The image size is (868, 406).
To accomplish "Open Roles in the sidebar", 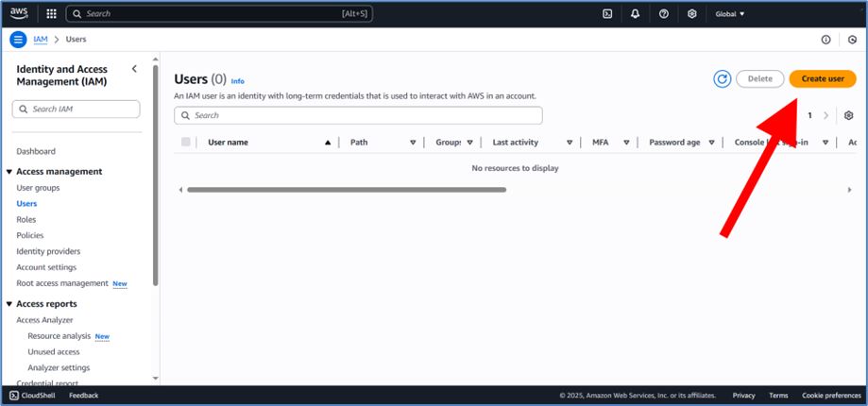I will [x=26, y=219].
